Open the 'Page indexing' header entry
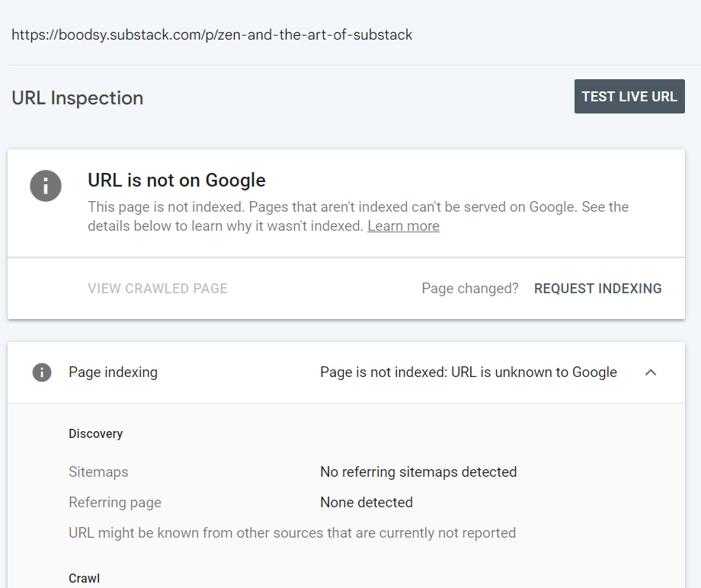The height and width of the screenshot is (588, 701). coord(113,372)
